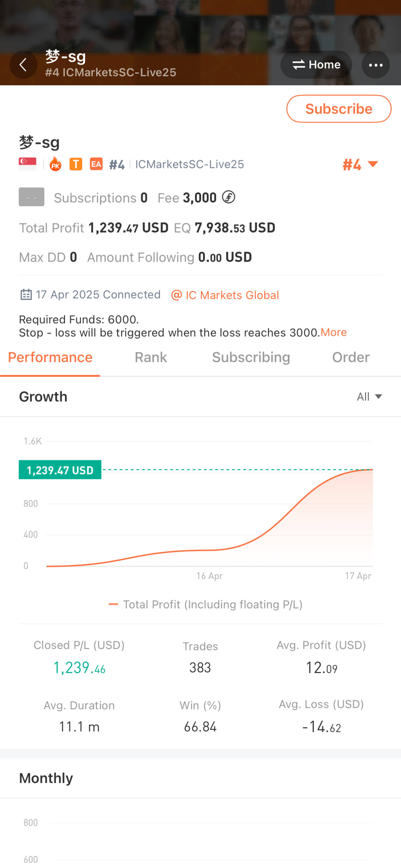This screenshot has height=868, width=401.
Task: Tap the calendar connected date icon
Action: 26,294
